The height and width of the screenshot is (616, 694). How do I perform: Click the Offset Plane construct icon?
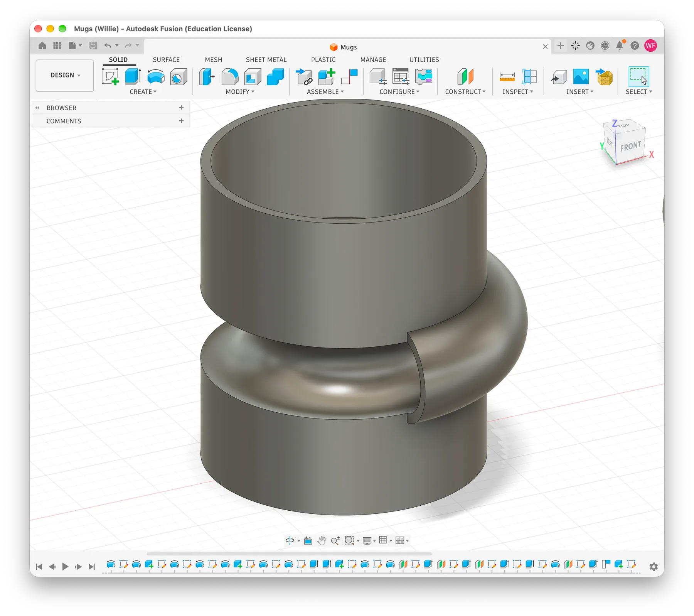click(465, 76)
